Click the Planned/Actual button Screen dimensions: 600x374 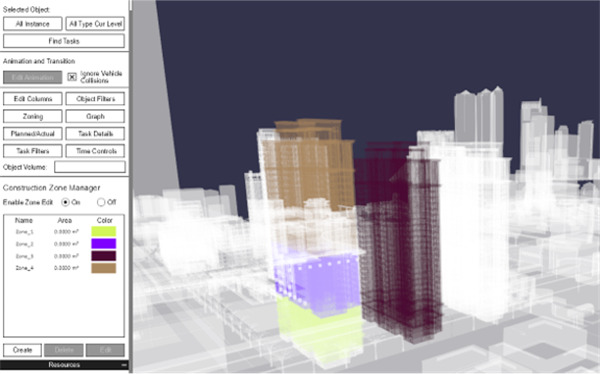click(33, 134)
